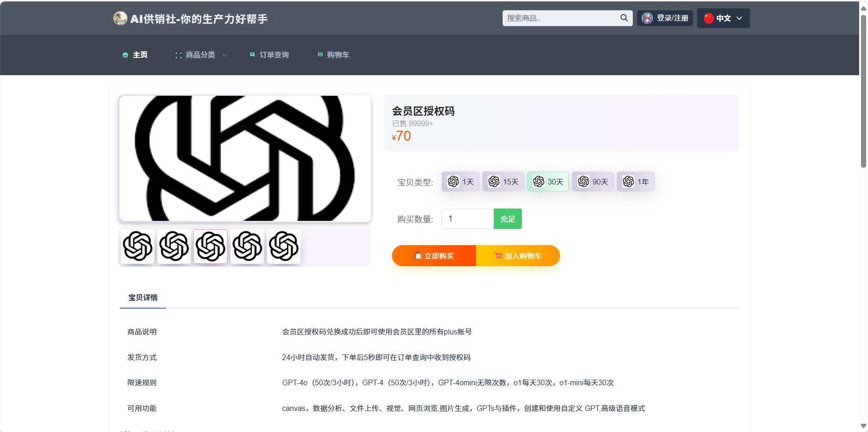This screenshot has height=432, width=868.
Task: Click the 购买数量 label
Action: [x=415, y=219]
